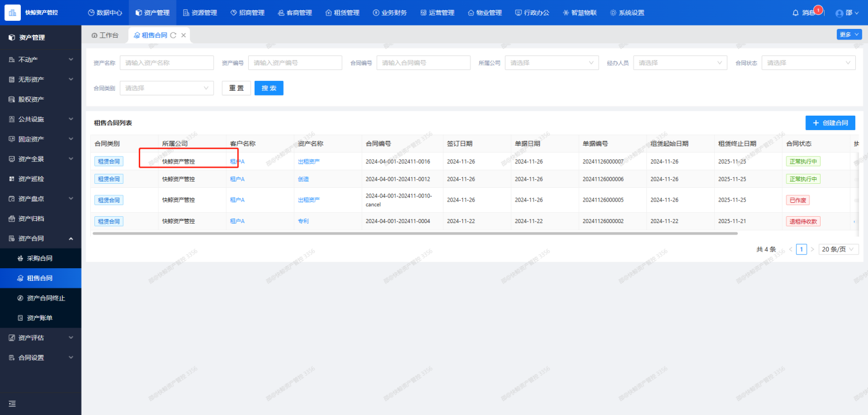Open the 经办人员 dropdown
This screenshot has width=868, height=415.
point(681,62)
